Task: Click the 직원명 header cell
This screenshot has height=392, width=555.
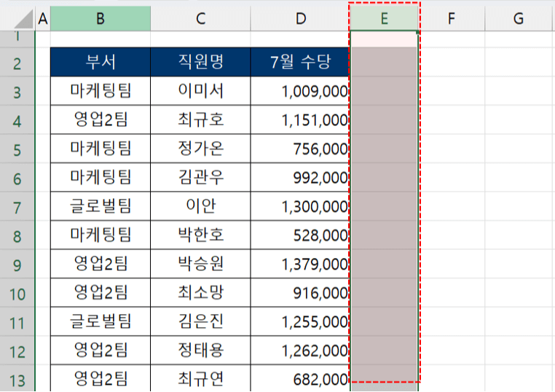Action: [x=200, y=63]
